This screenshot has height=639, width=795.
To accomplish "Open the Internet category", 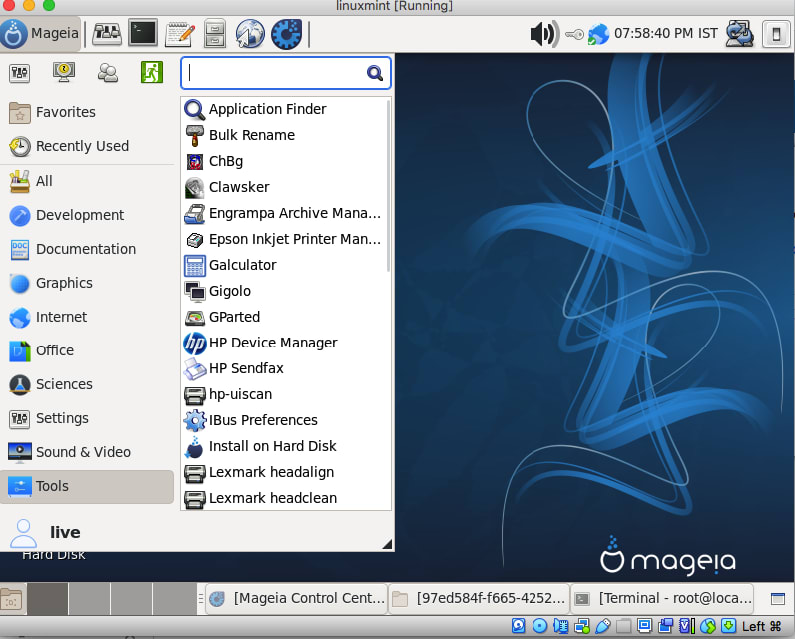I will pos(87,317).
